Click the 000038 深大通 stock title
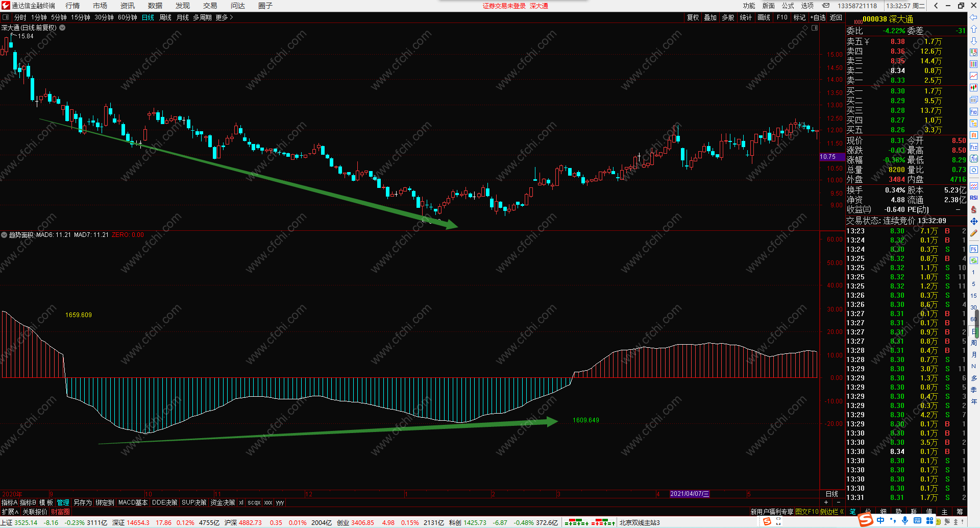 (888, 19)
